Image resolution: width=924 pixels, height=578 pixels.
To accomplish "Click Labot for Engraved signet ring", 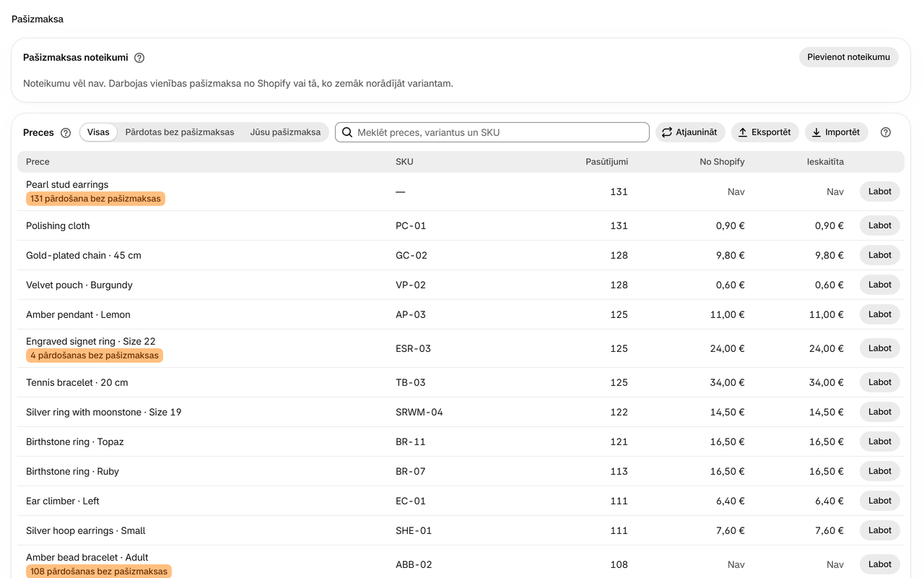I will click(879, 348).
